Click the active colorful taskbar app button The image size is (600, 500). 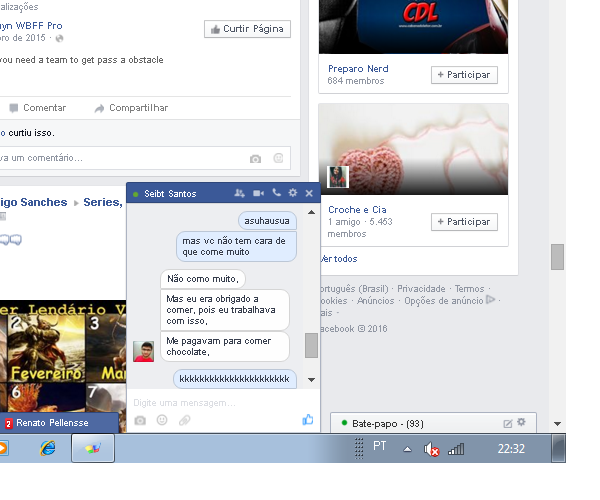coord(93,448)
